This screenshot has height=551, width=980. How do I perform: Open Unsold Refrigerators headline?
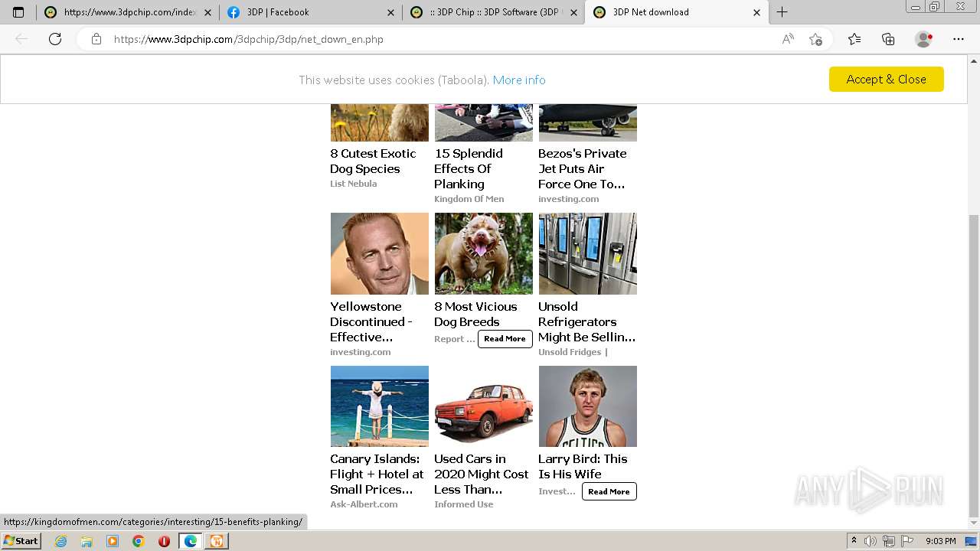(586, 321)
